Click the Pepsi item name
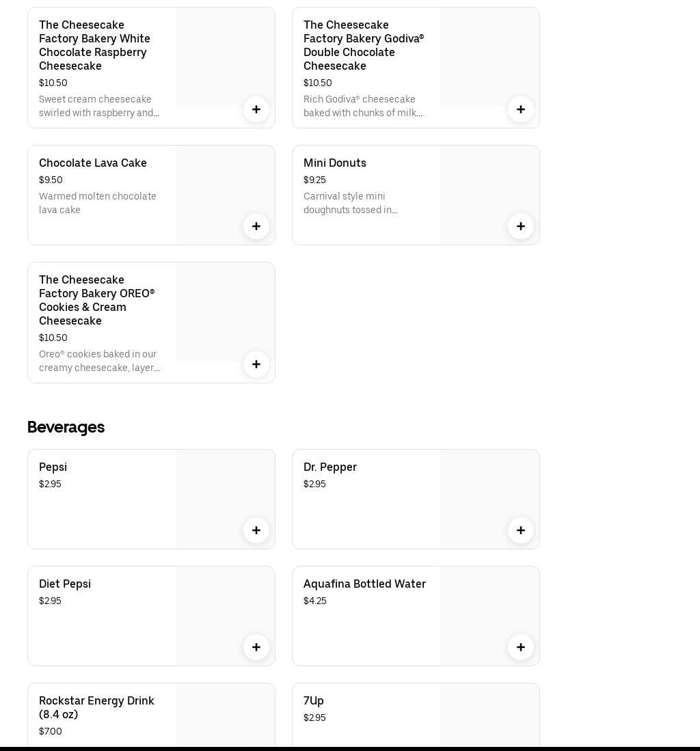This screenshot has height=751, width=700. (x=53, y=467)
